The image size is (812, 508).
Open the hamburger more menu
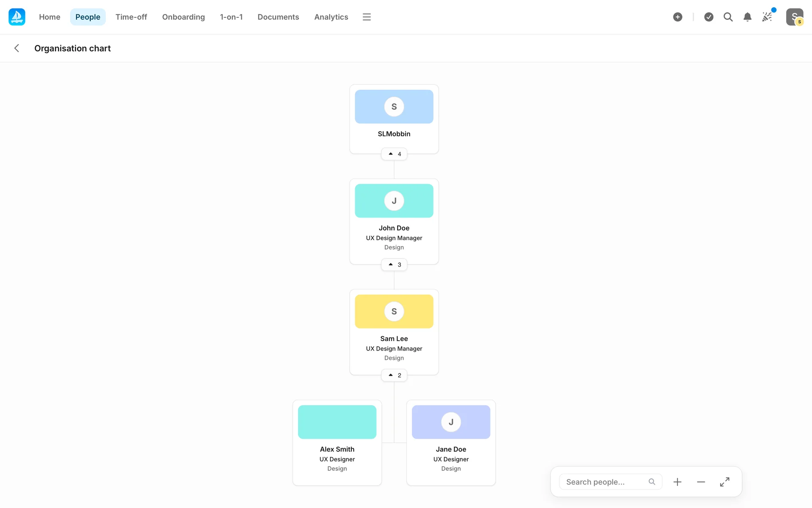click(x=367, y=17)
